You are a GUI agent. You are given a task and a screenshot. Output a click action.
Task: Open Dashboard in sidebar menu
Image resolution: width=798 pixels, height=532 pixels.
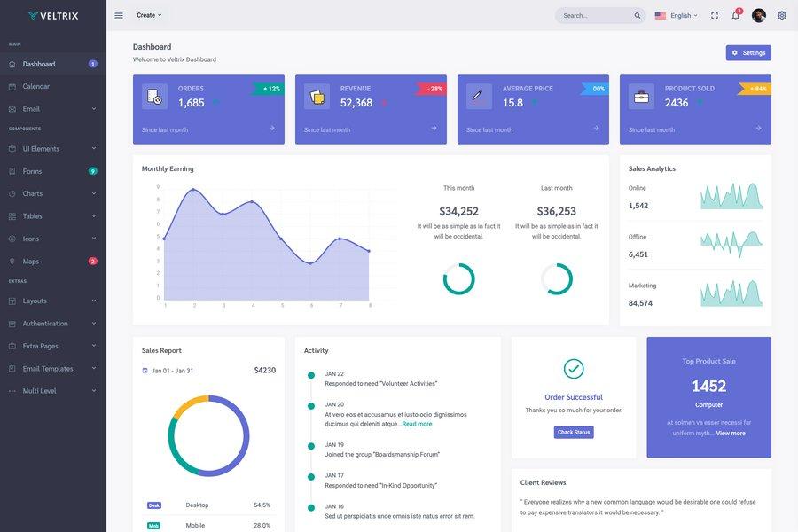pos(39,64)
